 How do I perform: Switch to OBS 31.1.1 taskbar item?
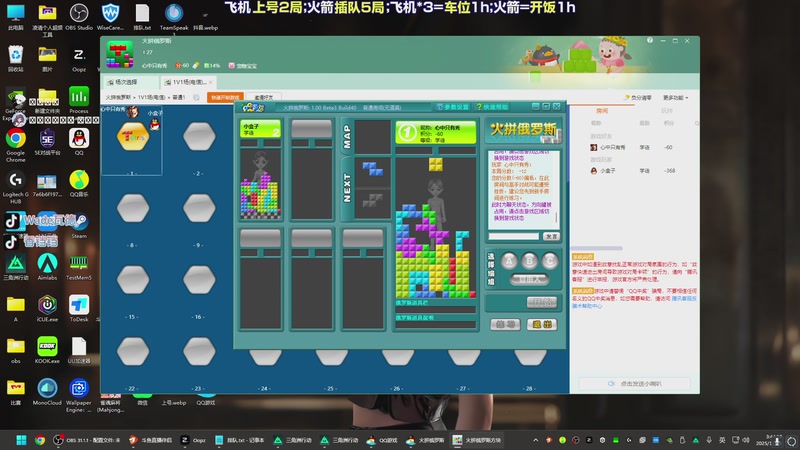(87, 440)
